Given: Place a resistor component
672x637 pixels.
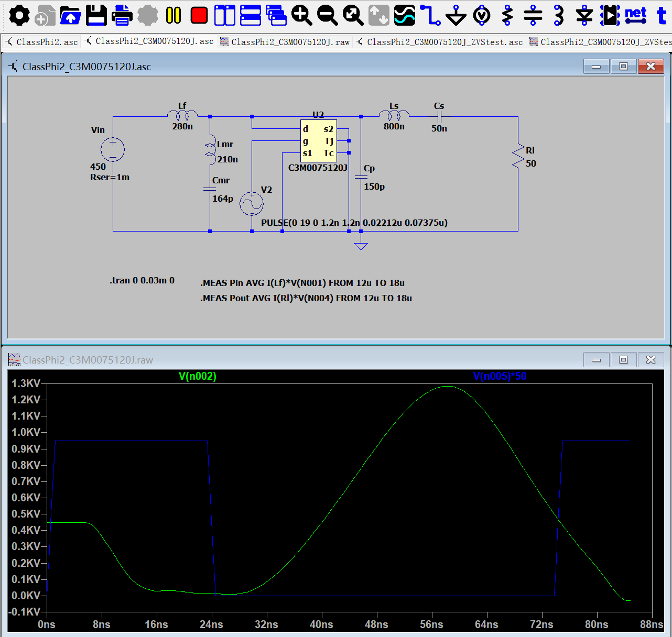Looking at the screenshot, I should (507, 16).
